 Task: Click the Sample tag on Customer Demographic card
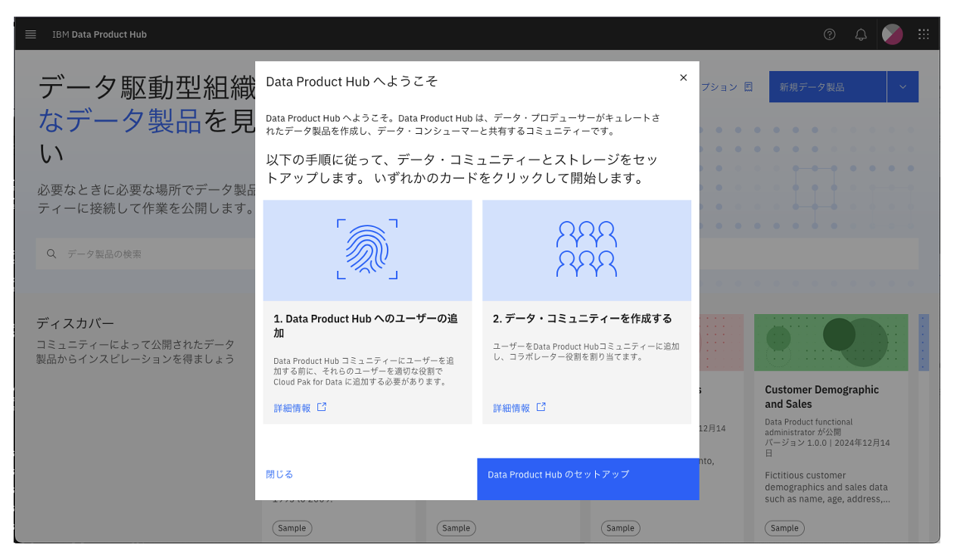784,528
